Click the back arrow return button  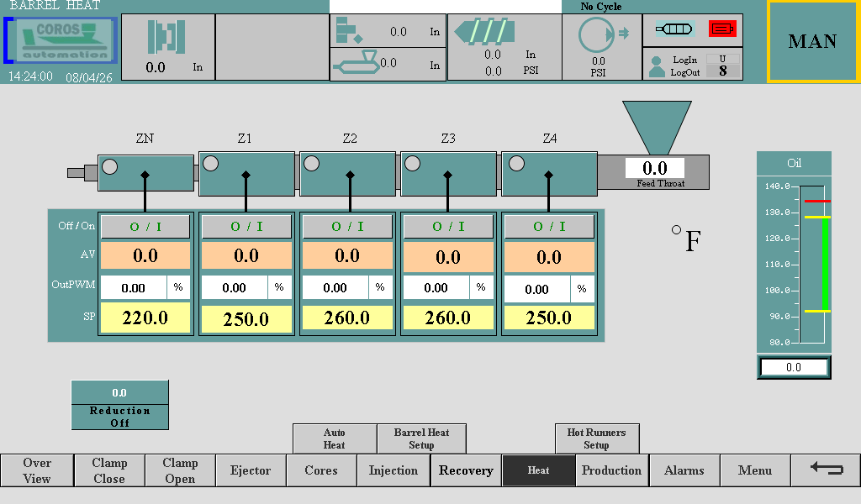click(826, 470)
